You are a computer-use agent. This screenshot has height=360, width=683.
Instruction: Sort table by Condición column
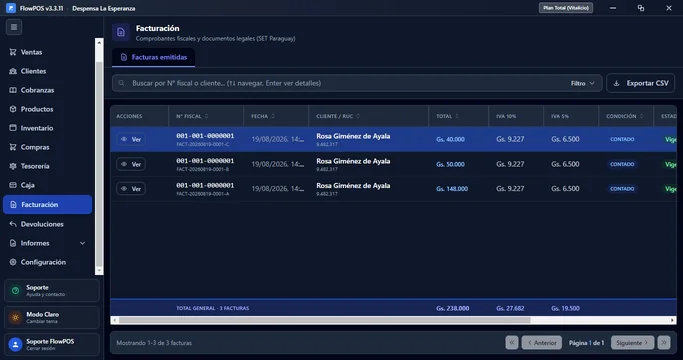pyautogui.click(x=625, y=116)
